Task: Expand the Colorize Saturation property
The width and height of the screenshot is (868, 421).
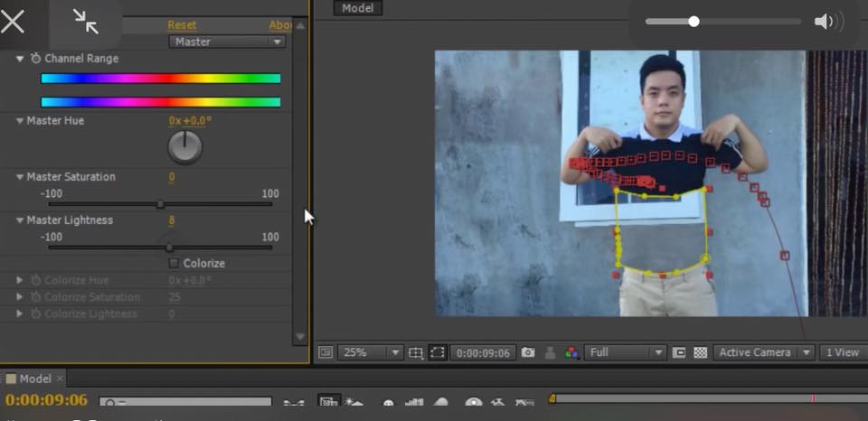Action: coord(20,297)
